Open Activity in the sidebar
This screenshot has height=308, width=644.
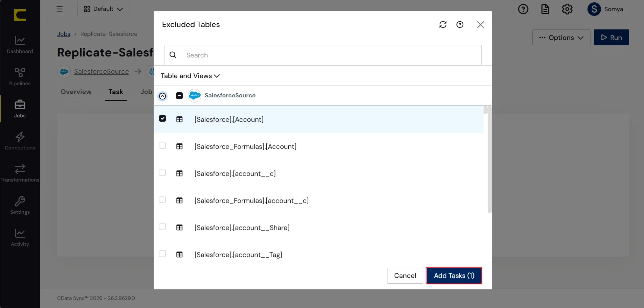click(20, 237)
